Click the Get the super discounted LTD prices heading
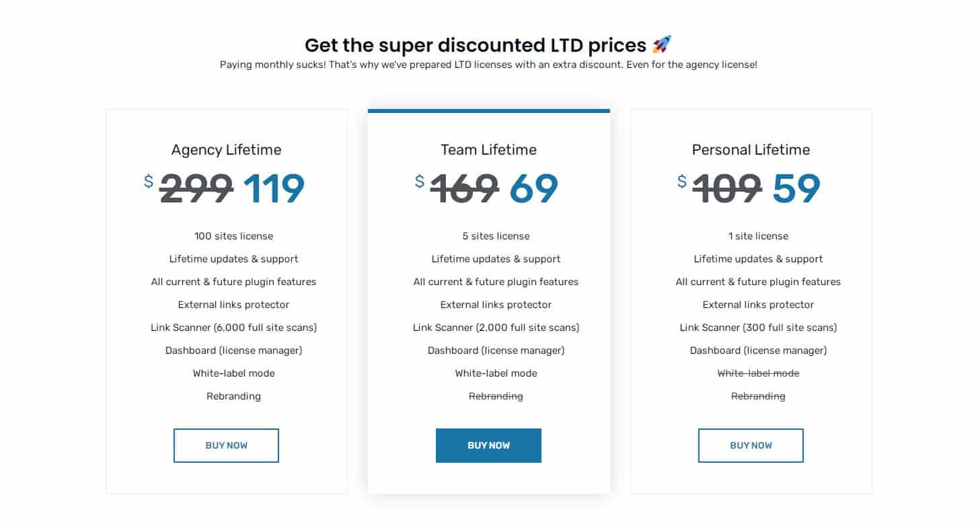 click(x=476, y=45)
